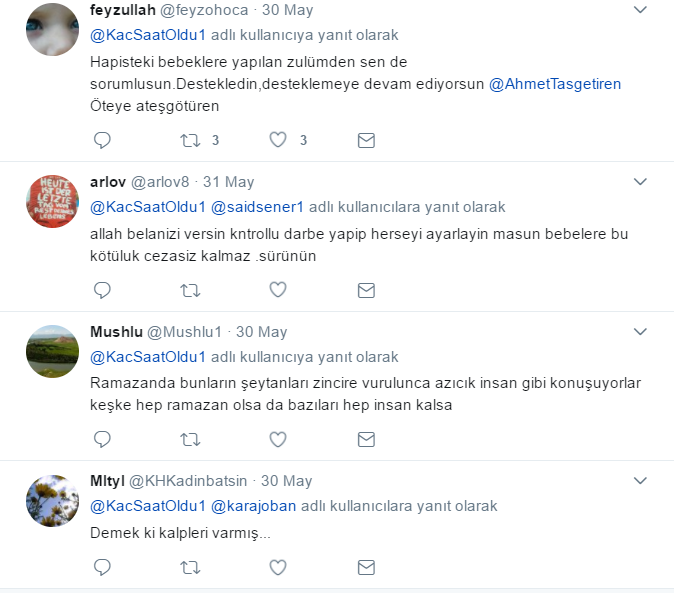
Task: Send feyzullah's tweet via direct message
Action: [366, 140]
